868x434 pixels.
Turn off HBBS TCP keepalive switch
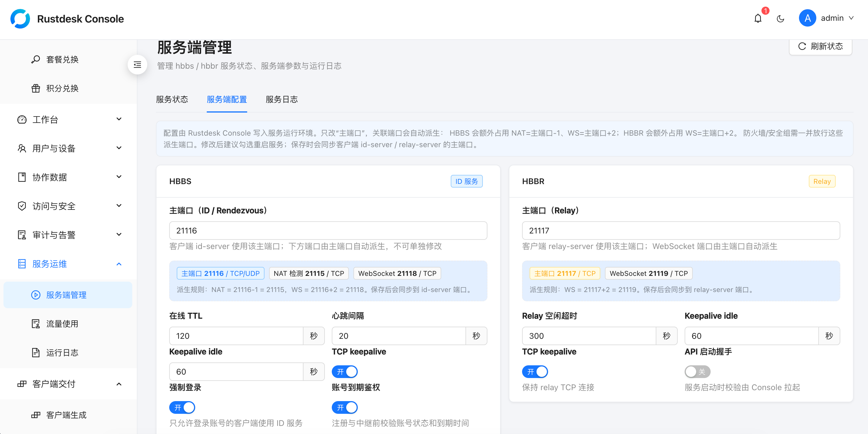345,372
